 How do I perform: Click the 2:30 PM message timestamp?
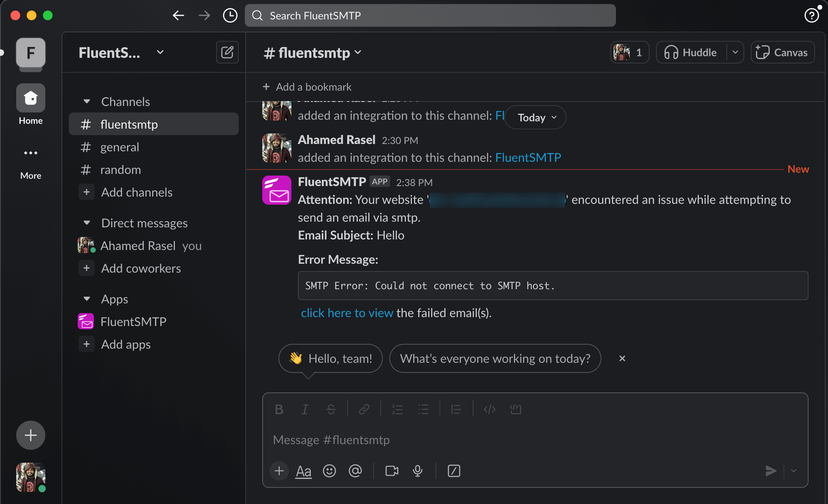400,140
